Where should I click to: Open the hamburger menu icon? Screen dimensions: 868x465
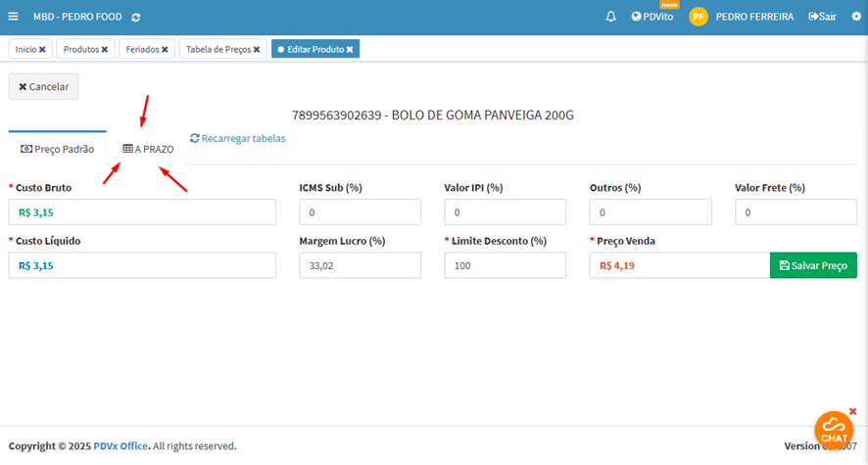13,17
